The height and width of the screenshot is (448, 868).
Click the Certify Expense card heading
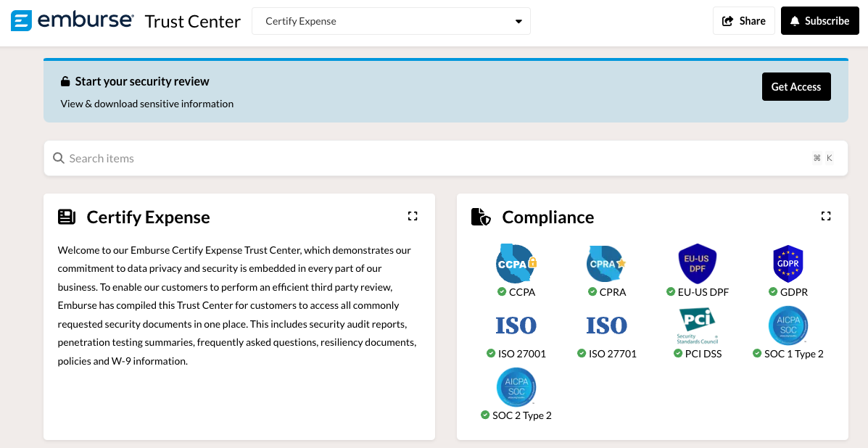coord(148,217)
